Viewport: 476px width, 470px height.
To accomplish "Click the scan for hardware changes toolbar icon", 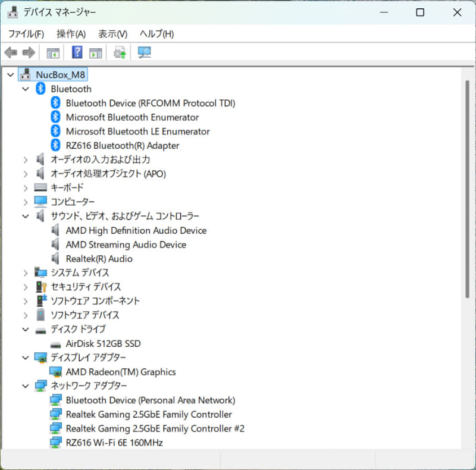I will click(x=142, y=52).
